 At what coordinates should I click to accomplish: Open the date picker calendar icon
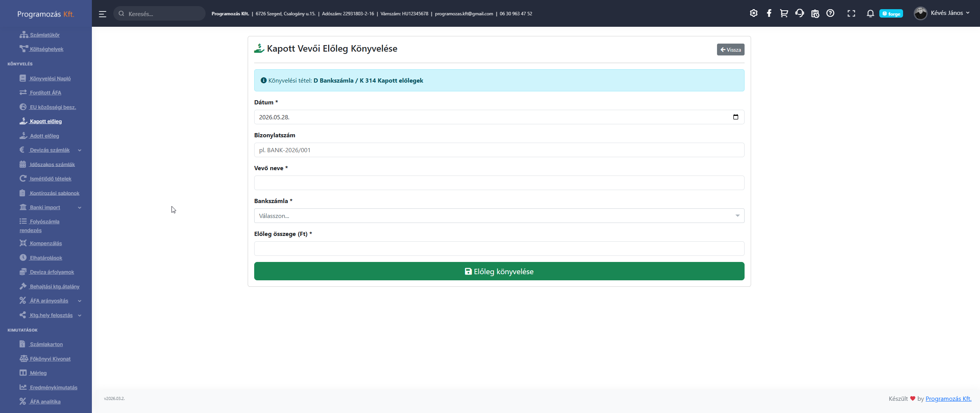[x=735, y=117]
